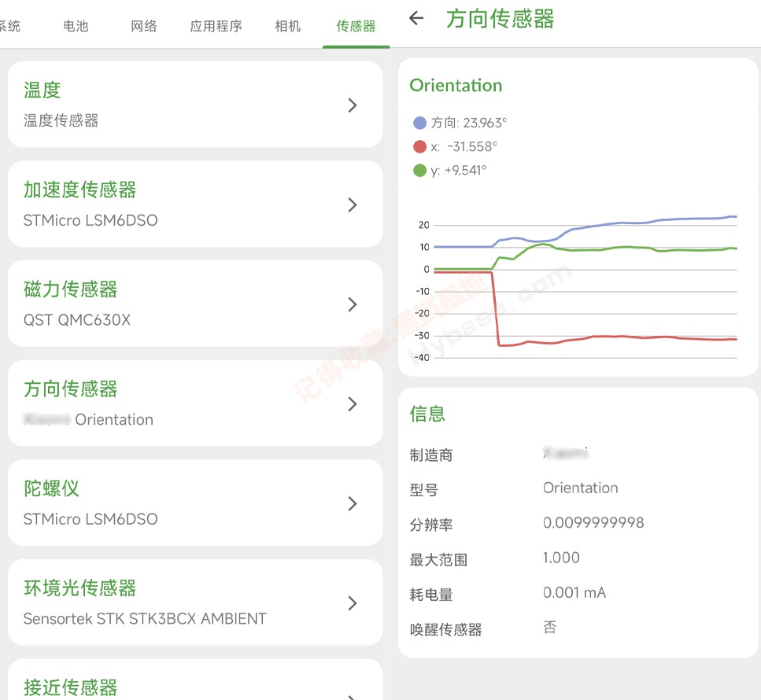Viewport: 761px width, 700px height.
Task: Click the red x legend dot
Action: pyautogui.click(x=419, y=146)
